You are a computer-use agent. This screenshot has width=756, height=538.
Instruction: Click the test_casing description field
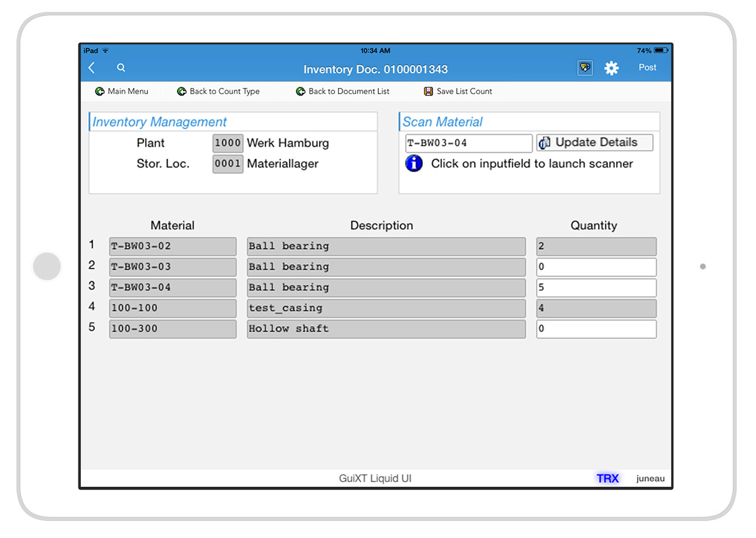(386, 308)
